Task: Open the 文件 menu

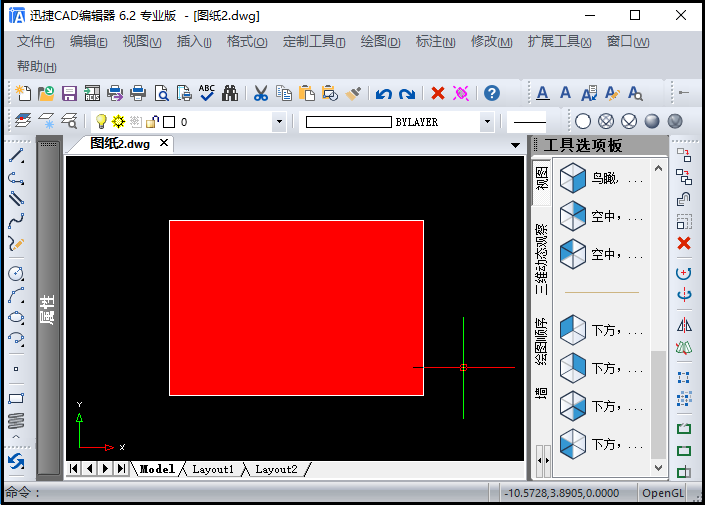Action: click(x=36, y=42)
